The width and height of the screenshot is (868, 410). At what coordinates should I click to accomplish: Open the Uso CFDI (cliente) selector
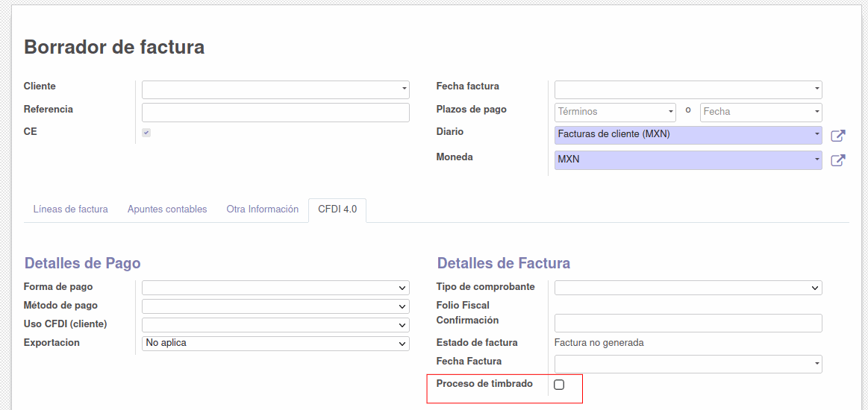(x=275, y=324)
